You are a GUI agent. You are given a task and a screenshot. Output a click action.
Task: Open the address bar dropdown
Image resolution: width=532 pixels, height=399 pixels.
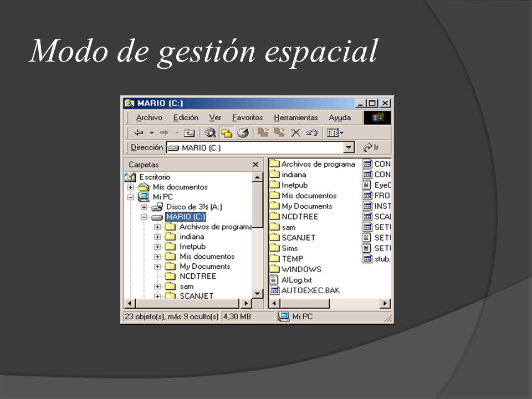(349, 147)
